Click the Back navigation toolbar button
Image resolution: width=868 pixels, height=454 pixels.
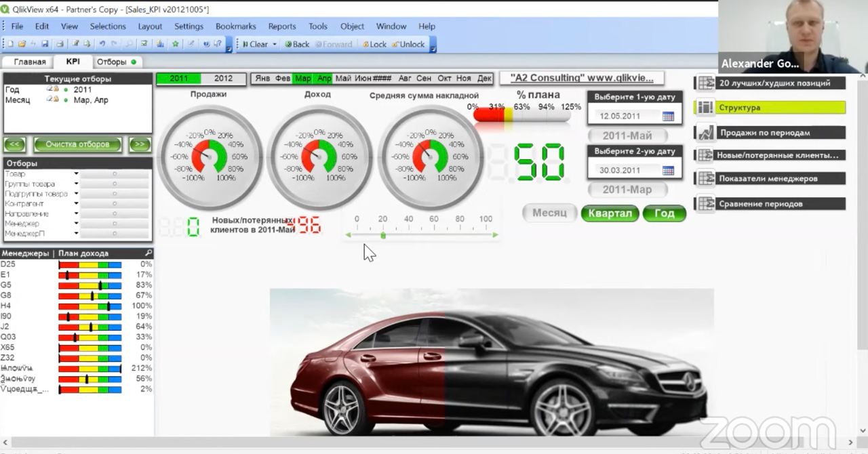297,44
